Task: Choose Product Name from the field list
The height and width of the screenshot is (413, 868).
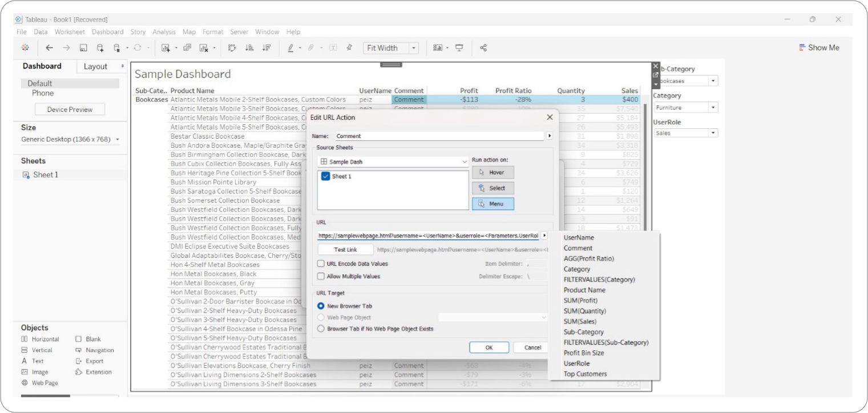Action: (584, 290)
